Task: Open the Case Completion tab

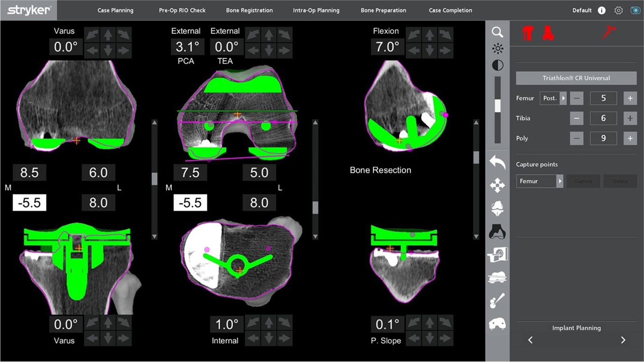Action: (x=451, y=10)
